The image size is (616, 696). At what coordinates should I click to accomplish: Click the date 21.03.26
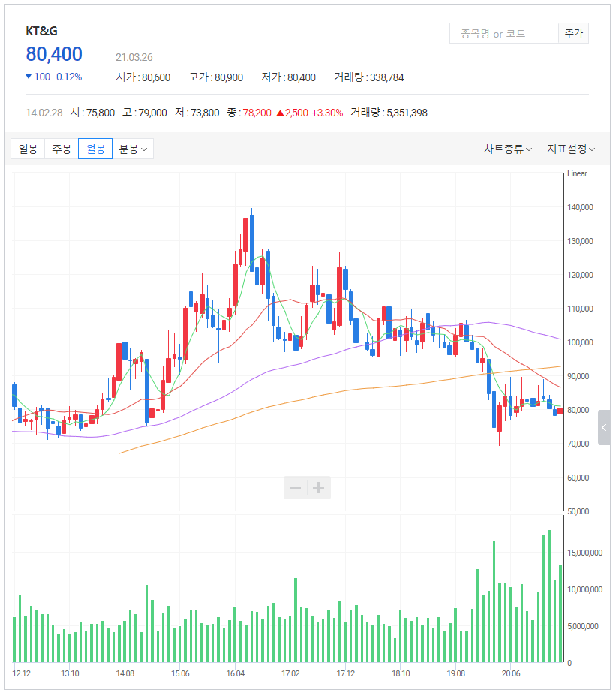[x=134, y=57]
